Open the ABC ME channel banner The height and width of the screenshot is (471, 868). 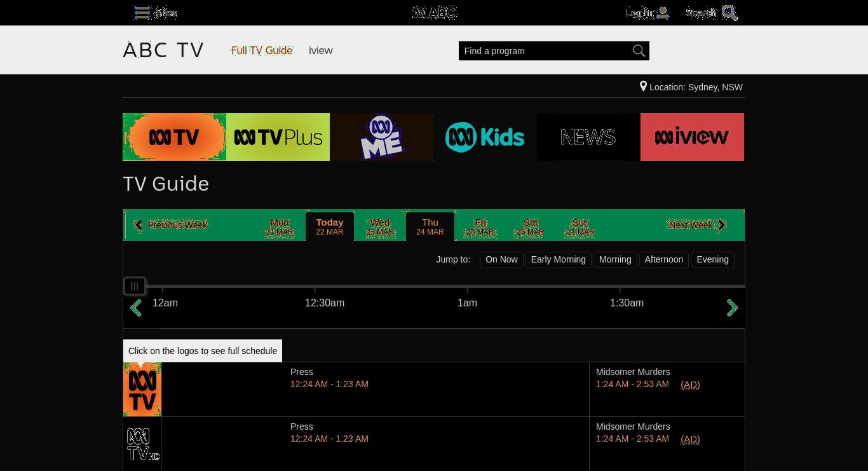[x=381, y=137]
